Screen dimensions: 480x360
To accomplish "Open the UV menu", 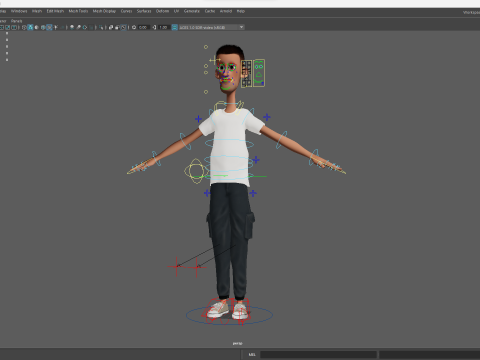I will [176, 11].
